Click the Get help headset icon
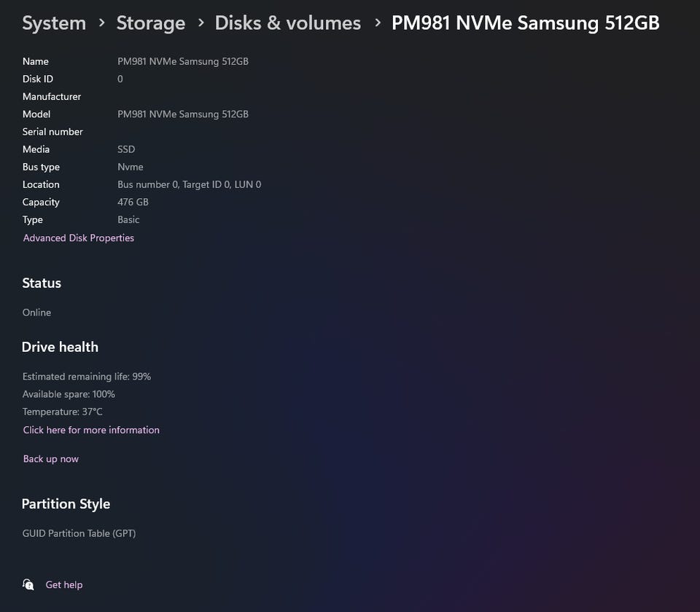 pyautogui.click(x=28, y=584)
